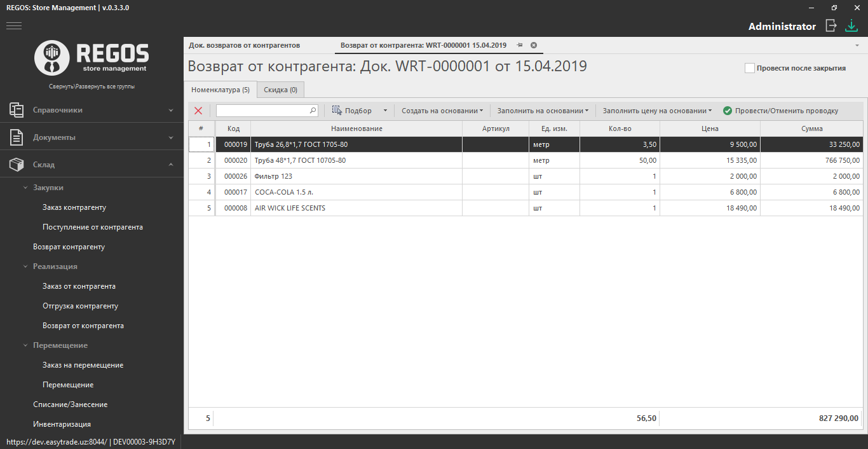Image resolution: width=868 pixels, height=449 pixels.
Task: Open dropdown arrow beside Подбор
Action: [385, 111]
